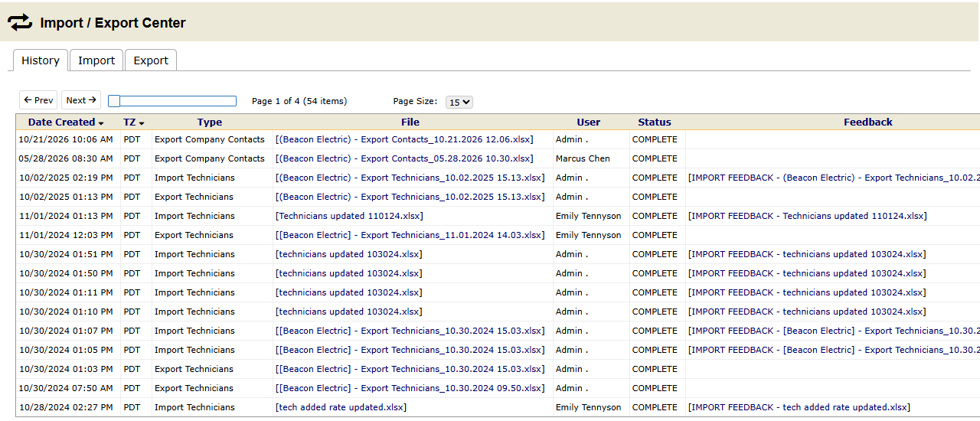The width and height of the screenshot is (980, 421).
Task: Open Export Technicians_11.01.2024 14.03.xlsx file
Action: (410, 235)
